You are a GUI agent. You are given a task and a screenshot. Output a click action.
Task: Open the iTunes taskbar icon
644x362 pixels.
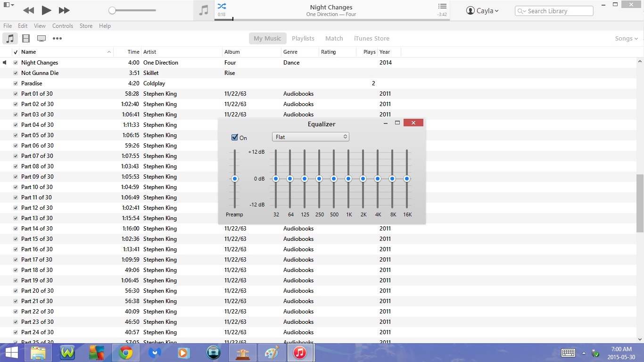click(x=300, y=353)
